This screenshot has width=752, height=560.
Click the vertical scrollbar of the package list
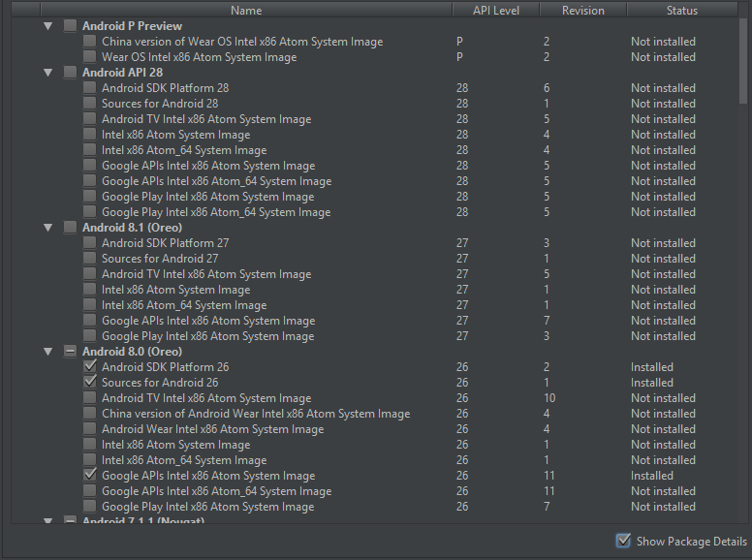tap(743, 58)
